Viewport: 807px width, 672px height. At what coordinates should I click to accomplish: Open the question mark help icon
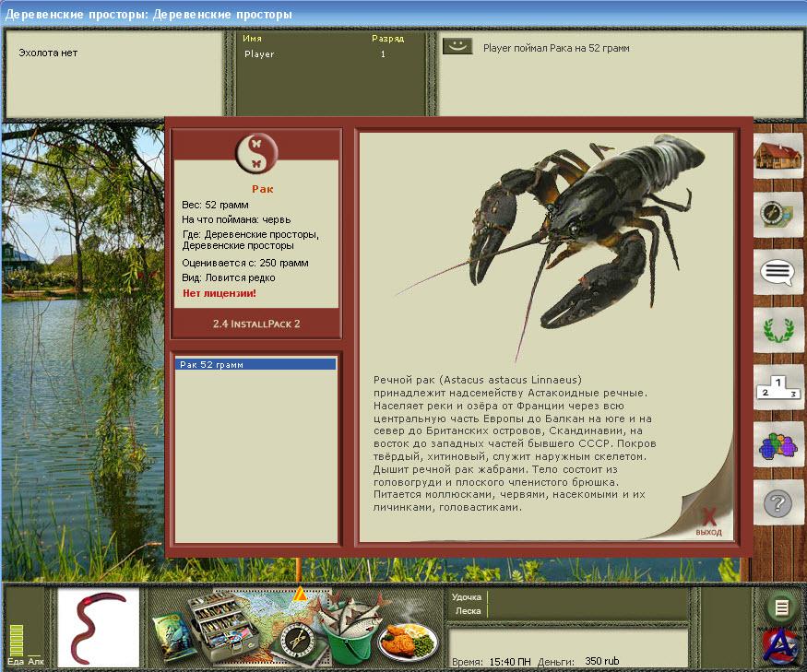pyautogui.click(x=778, y=503)
